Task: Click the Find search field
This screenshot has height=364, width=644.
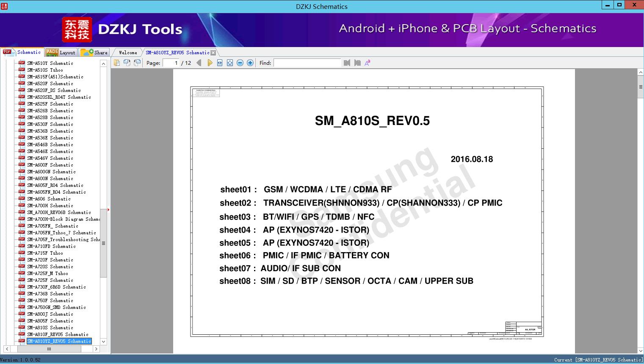Action: click(307, 63)
